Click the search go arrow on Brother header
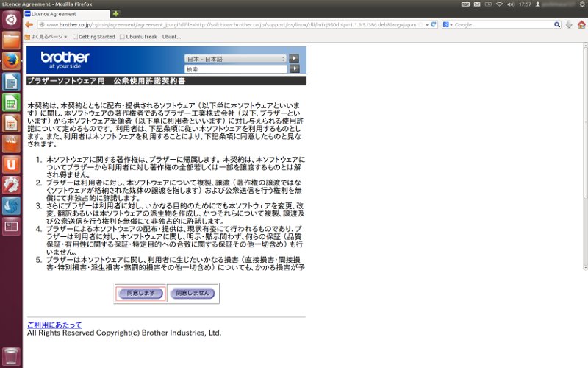This screenshot has width=588, height=368. (295, 68)
